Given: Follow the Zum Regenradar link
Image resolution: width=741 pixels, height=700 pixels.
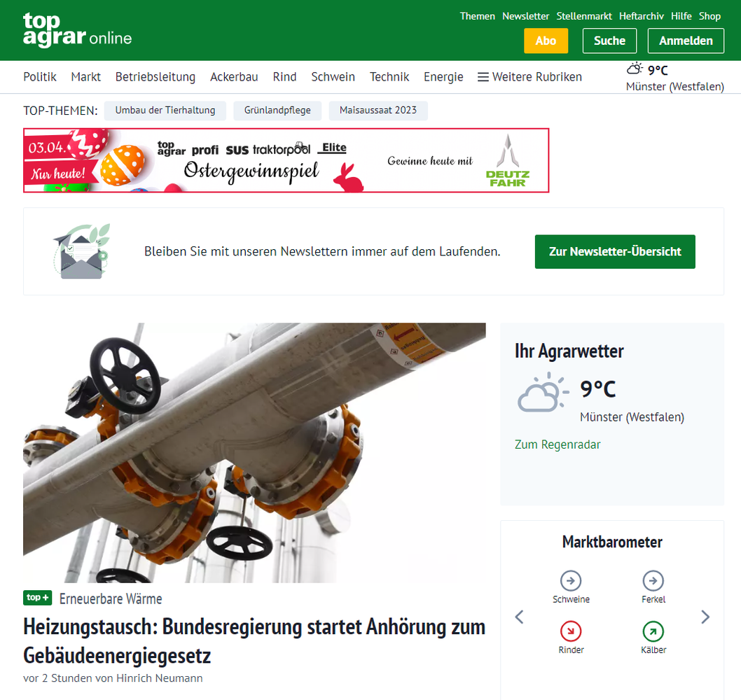Looking at the screenshot, I should (x=558, y=444).
